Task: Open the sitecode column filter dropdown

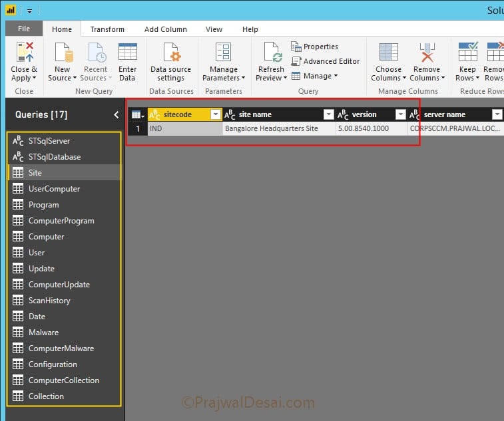Action: (216, 114)
